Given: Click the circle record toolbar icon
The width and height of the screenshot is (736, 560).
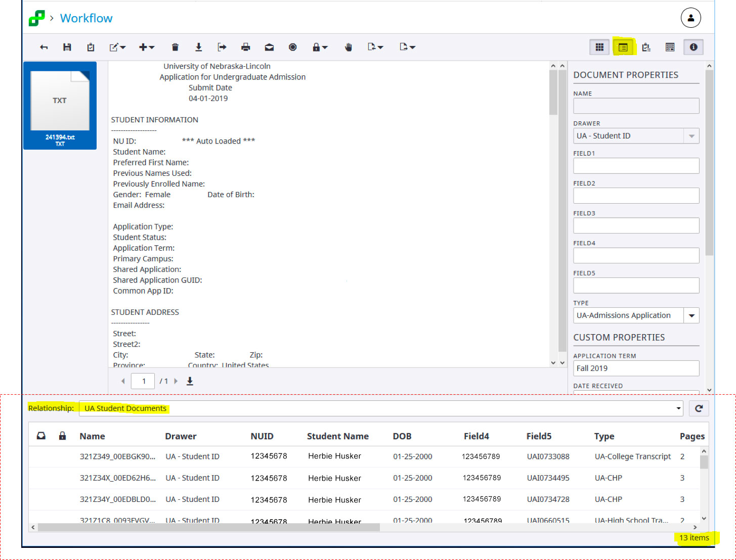Looking at the screenshot, I should coord(292,47).
